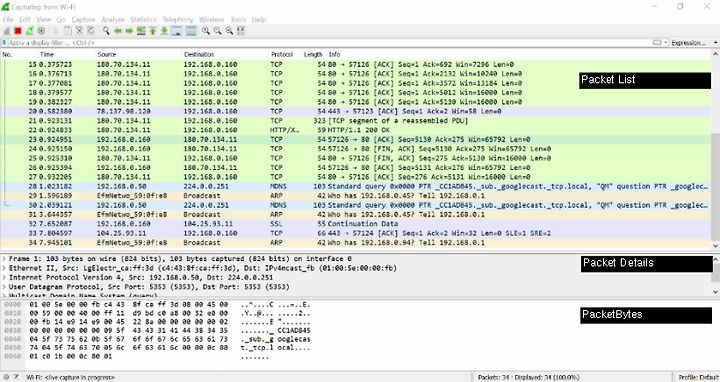Screen dimensions: 720x382
Task: Zoom in on packet text
Action: 206,31
